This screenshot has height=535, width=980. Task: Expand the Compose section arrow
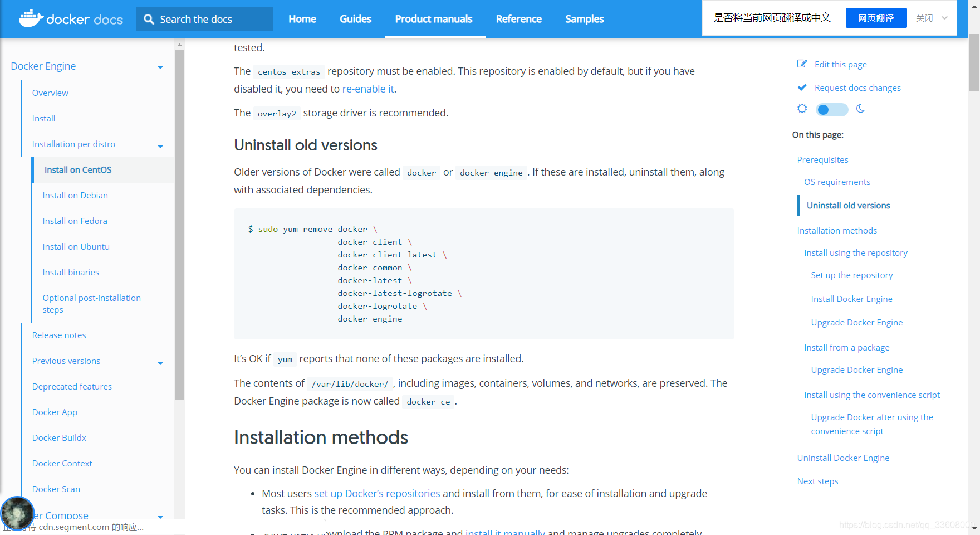[x=160, y=517]
